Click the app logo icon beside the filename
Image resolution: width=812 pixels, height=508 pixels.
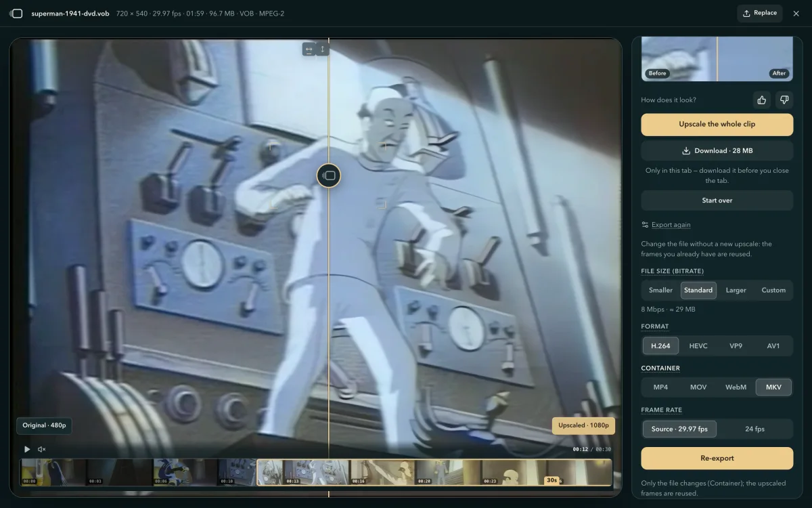(x=16, y=14)
